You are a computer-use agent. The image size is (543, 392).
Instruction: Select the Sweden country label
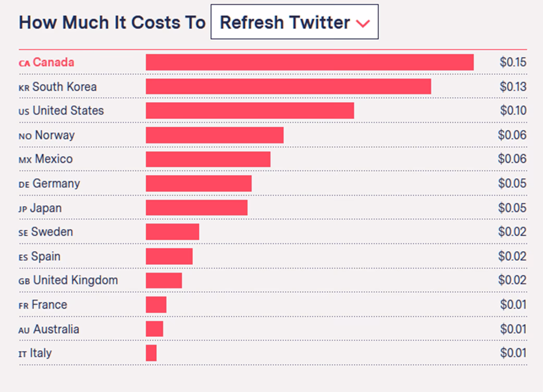46,232
